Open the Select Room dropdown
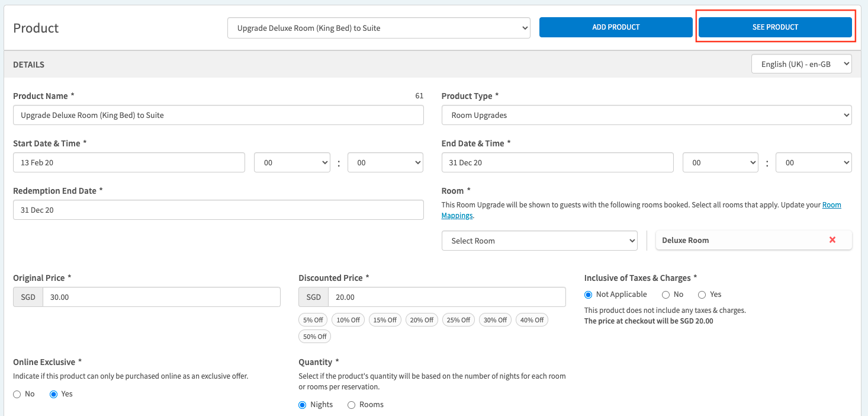The width and height of the screenshot is (868, 416). [x=539, y=241]
